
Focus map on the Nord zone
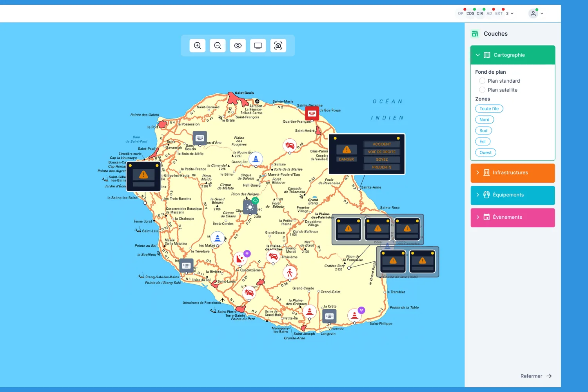(485, 120)
